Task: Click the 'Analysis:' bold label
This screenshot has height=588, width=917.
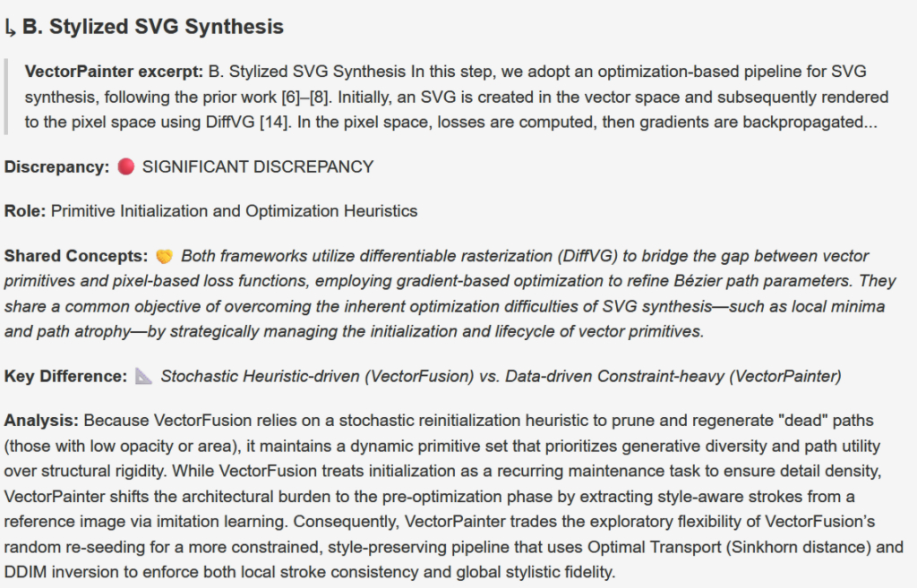Action: (41, 421)
